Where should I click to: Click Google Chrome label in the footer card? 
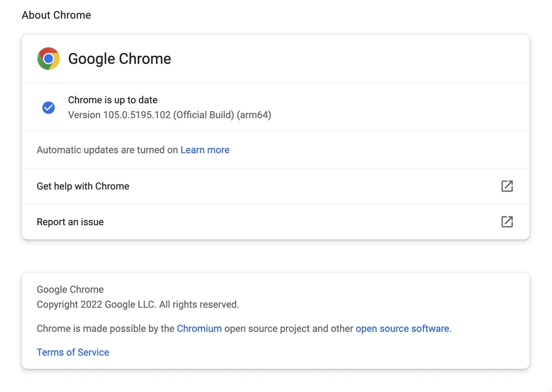click(70, 289)
